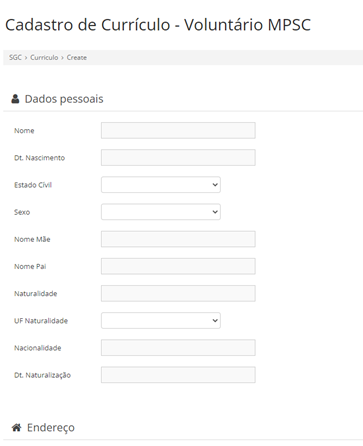Click the Nacionalidade text field
This screenshot has height=446, width=363.
coord(178,348)
